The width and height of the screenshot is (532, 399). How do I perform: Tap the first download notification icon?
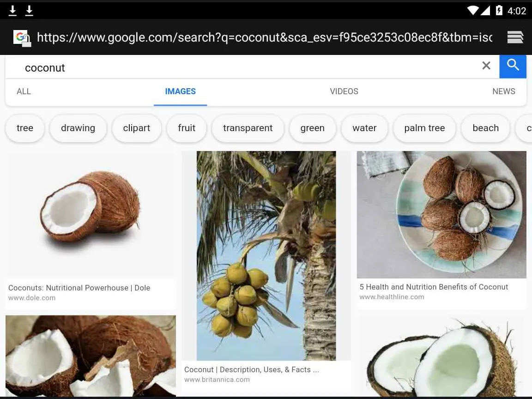pos(12,11)
